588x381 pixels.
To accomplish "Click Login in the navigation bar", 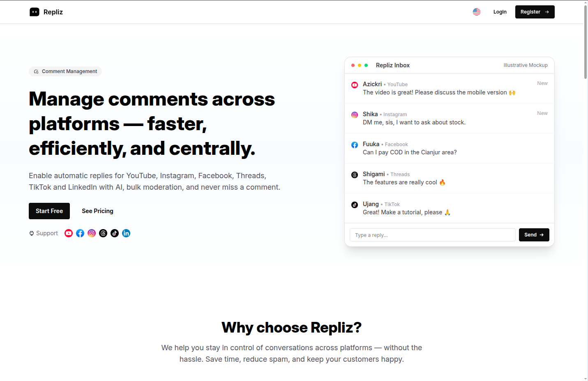I will (x=500, y=12).
